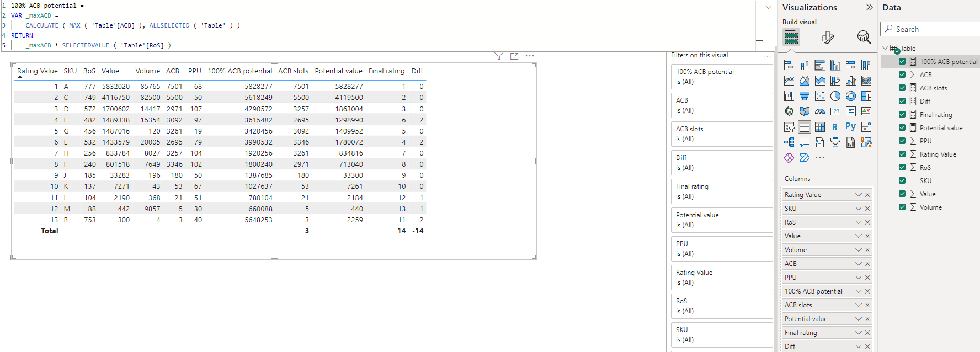Open the Rating Value column dropdown
This screenshot has height=352, width=980.
pos(858,195)
